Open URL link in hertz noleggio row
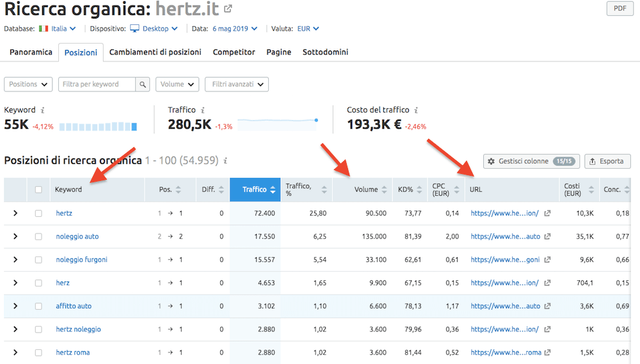Image resolution: width=640 pixels, height=364 pixels. 504,329
